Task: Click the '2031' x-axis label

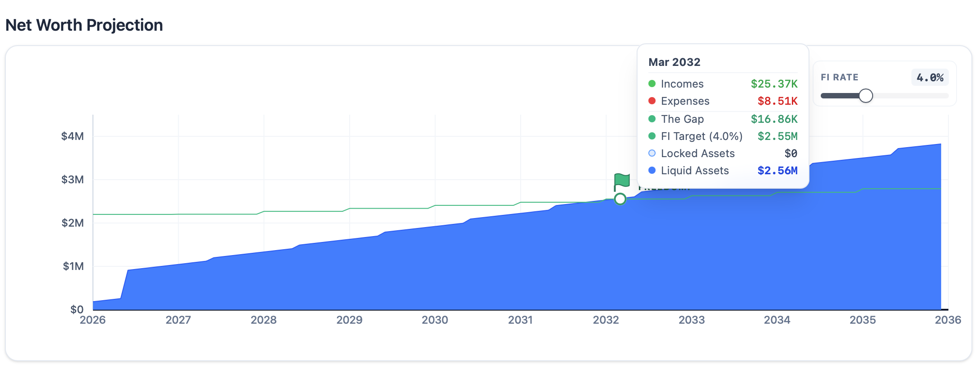Action: click(x=521, y=320)
